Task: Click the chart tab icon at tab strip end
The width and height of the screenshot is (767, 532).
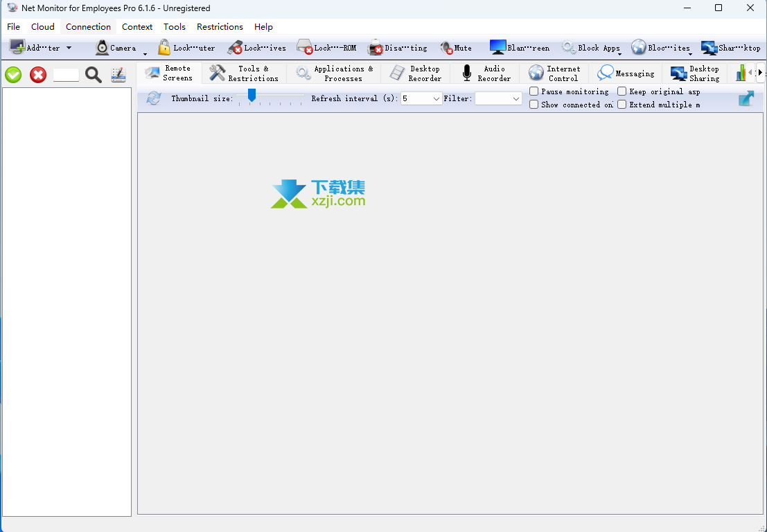Action: pos(741,73)
